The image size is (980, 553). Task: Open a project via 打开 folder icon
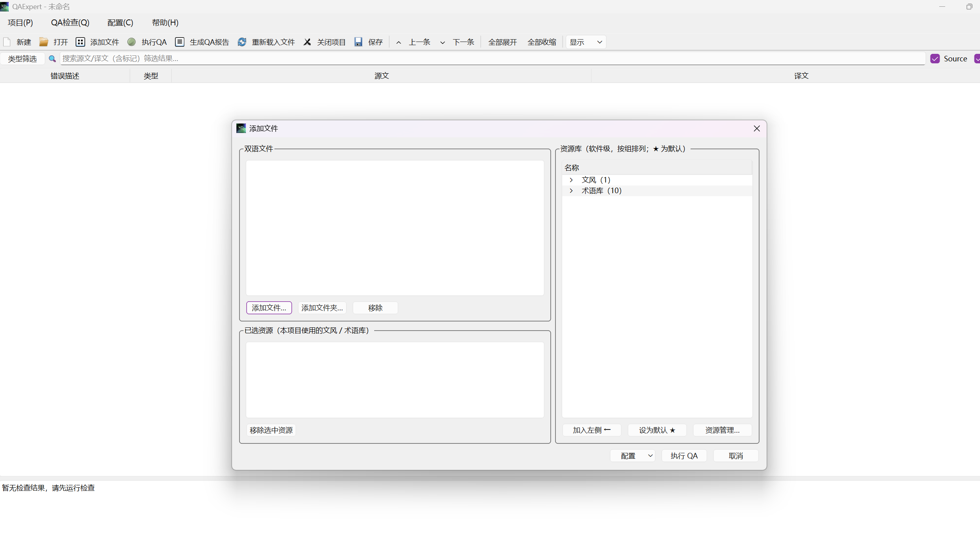click(x=44, y=42)
